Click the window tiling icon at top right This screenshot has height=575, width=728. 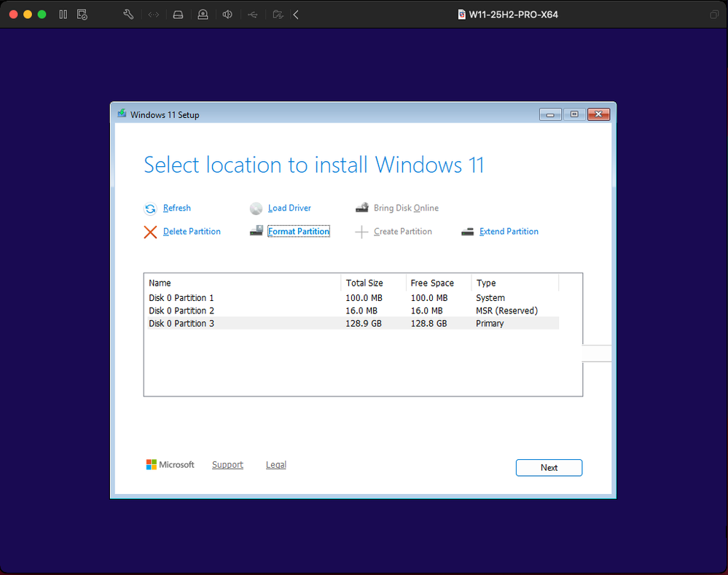click(714, 15)
